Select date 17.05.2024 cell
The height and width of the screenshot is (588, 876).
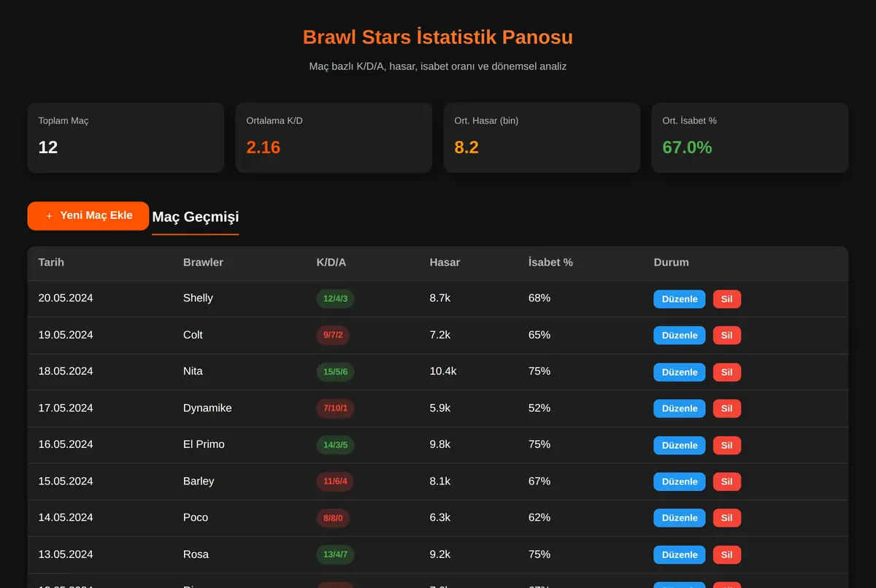pyautogui.click(x=66, y=408)
